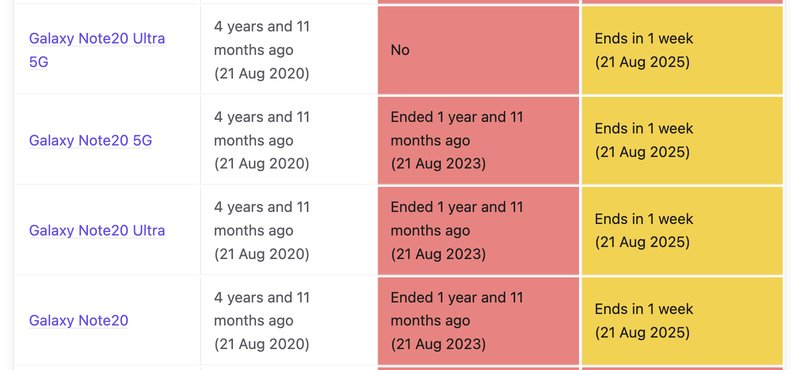This screenshot has height=370, width=800.
Task: Select '(21 Aug 2025)' date in Note20 5G row
Action: click(642, 152)
